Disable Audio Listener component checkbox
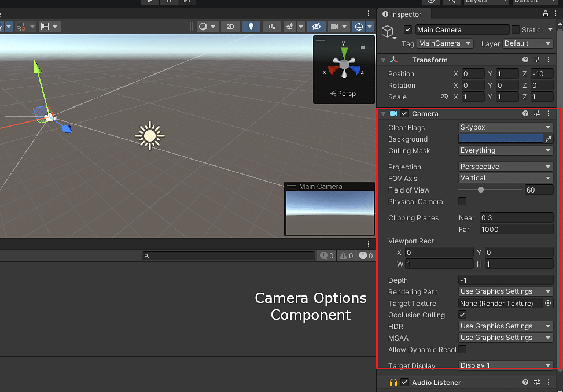563x392 pixels. (404, 382)
